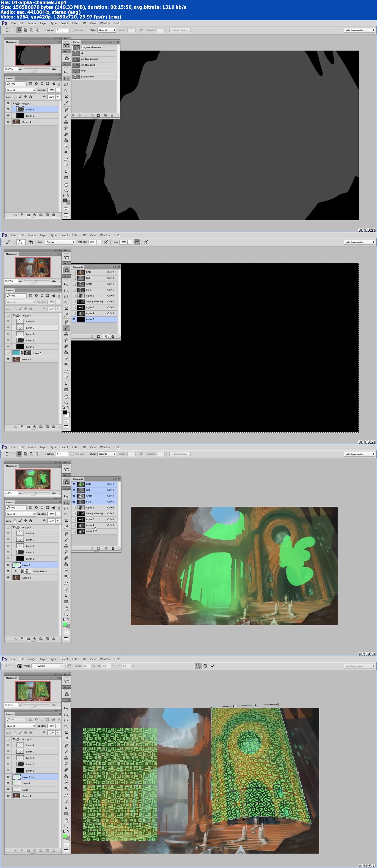Add layer mask icon at Layers panel bottom, 00:03:10 frame
377x868 pixels.
point(28,215)
